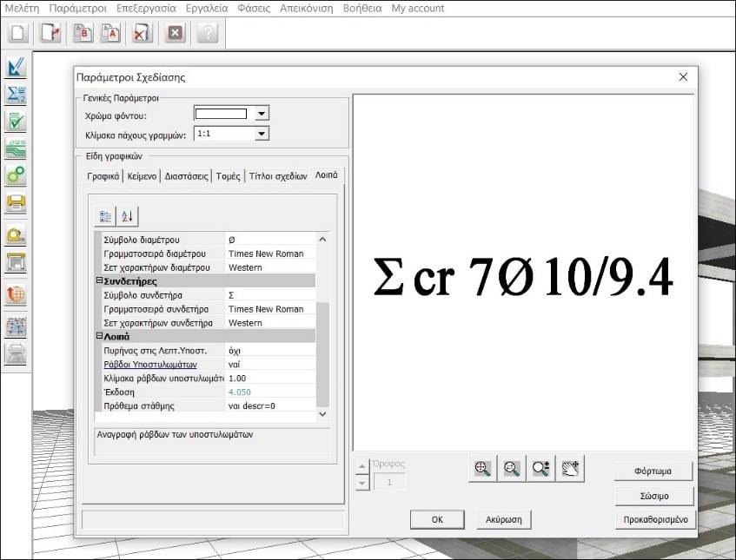The width and height of the screenshot is (736, 560).
Task: Open the green gears sidebar icon
Action: click(x=16, y=175)
